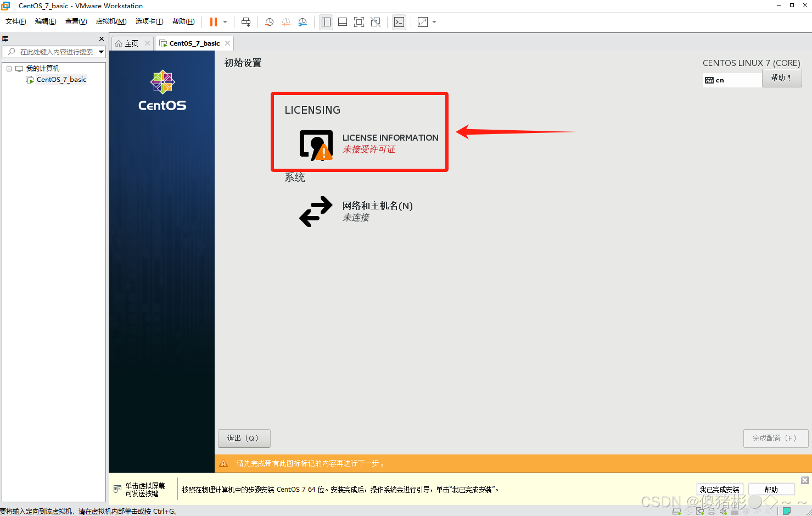Switch to the 主页 tab
This screenshot has width=812, height=516.
tap(132, 43)
